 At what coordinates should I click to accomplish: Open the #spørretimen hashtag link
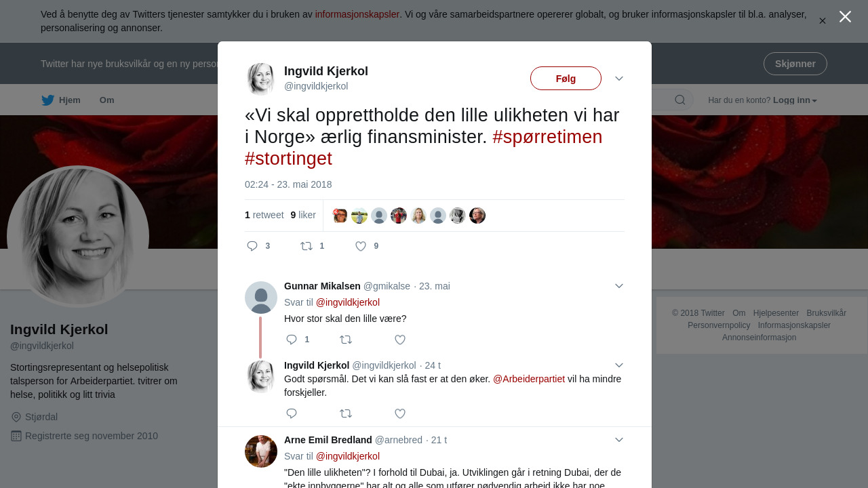[x=547, y=137]
